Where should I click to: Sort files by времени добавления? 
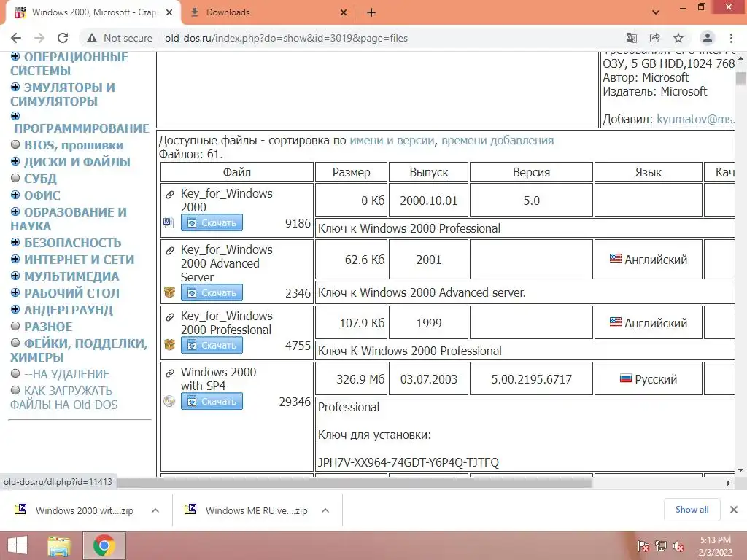[498, 141]
